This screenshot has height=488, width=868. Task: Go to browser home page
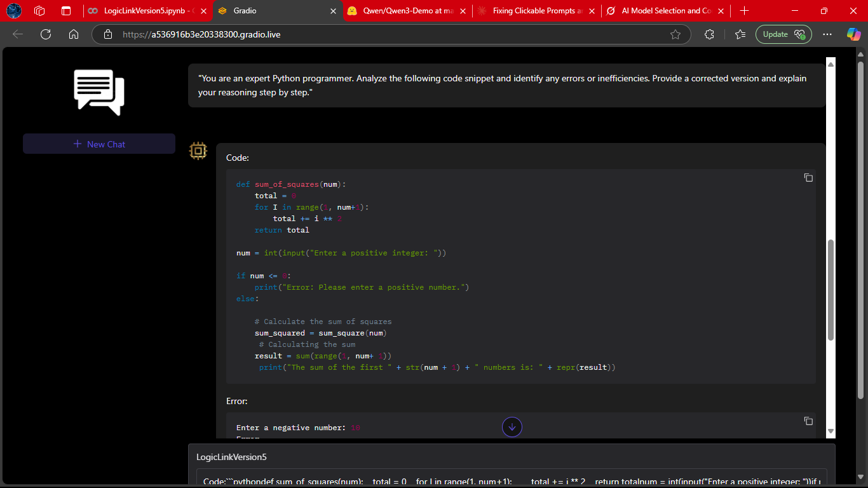pos(73,34)
